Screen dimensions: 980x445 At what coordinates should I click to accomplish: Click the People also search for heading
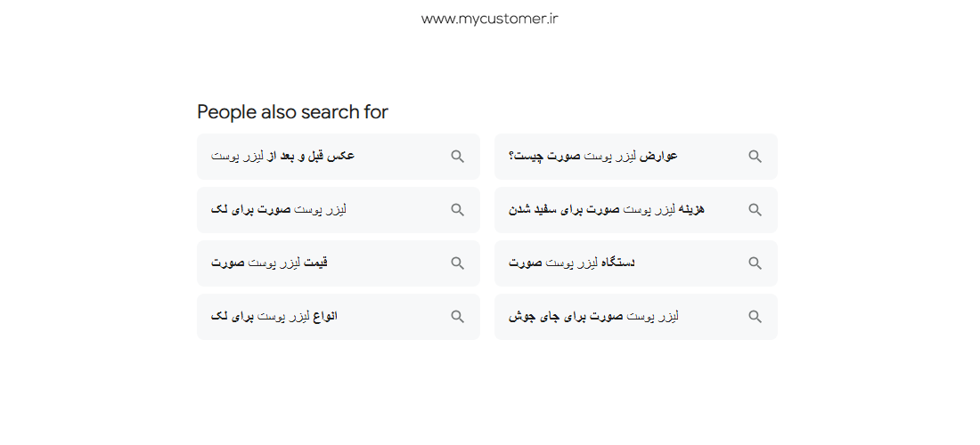pos(292,112)
